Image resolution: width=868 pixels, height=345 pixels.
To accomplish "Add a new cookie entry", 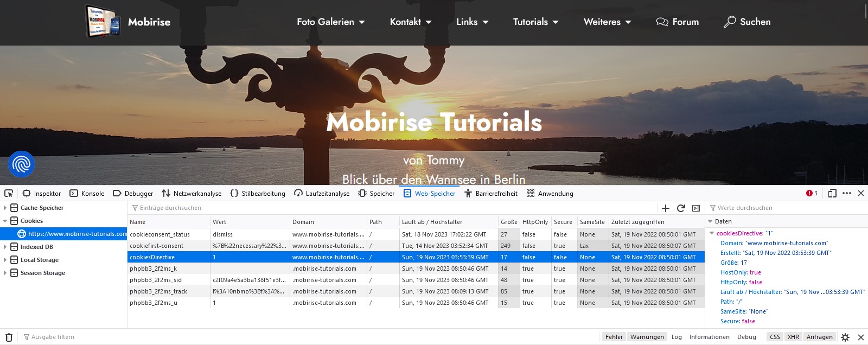I will click(666, 208).
